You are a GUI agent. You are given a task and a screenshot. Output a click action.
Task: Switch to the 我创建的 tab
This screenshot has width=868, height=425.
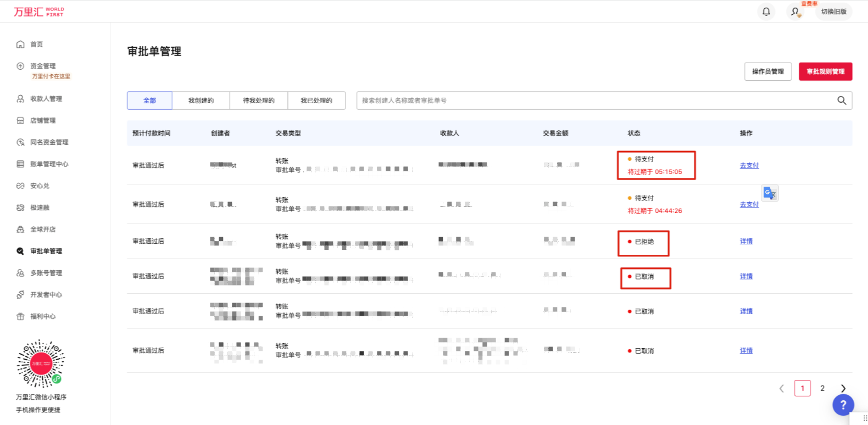click(x=201, y=100)
